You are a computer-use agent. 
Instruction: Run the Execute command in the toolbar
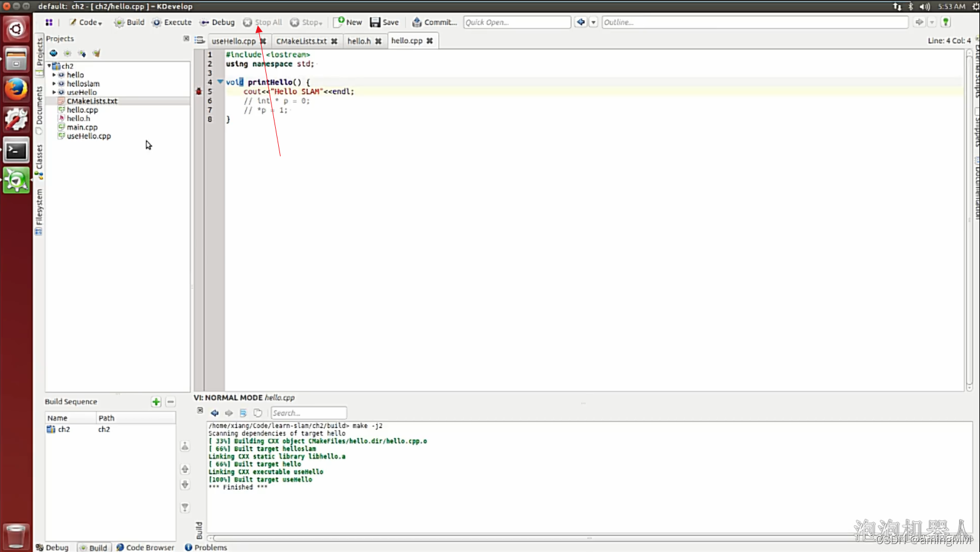(172, 22)
